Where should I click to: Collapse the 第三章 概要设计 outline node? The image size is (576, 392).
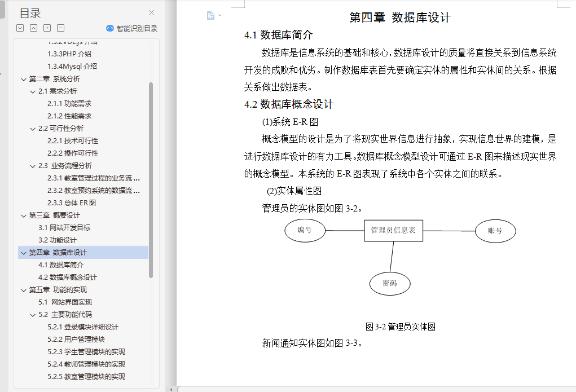[24, 215]
